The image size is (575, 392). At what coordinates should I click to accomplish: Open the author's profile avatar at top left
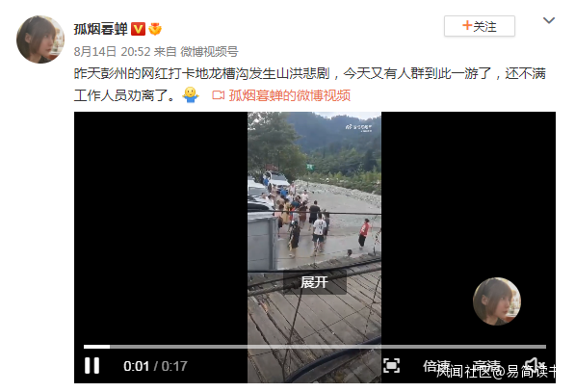(40, 39)
